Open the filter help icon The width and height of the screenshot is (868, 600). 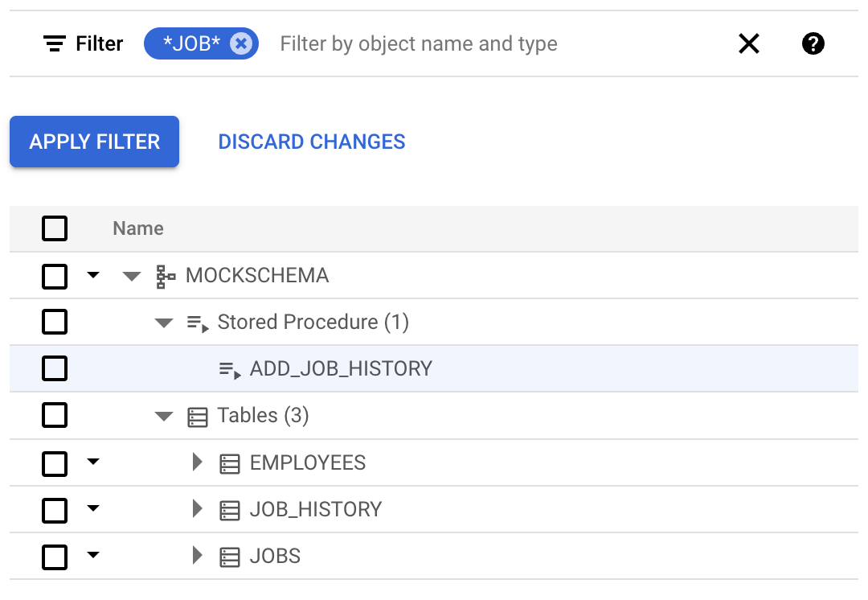(813, 43)
